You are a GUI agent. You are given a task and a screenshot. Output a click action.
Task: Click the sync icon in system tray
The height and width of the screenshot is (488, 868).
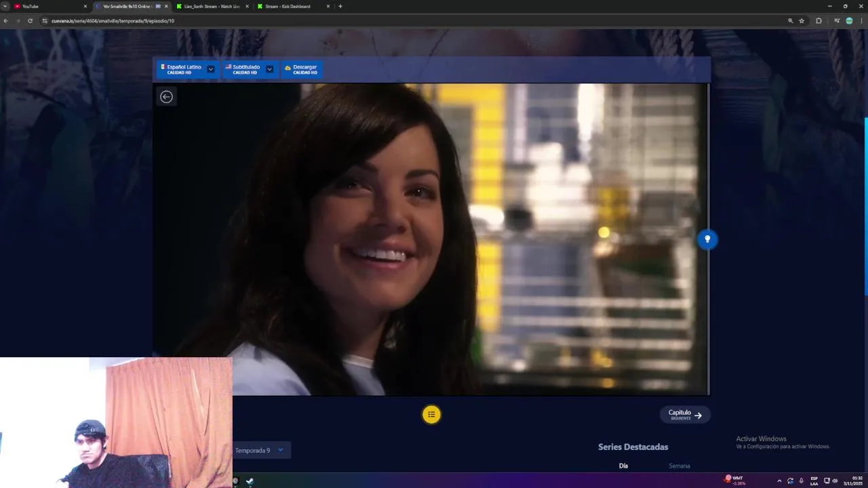pyautogui.click(x=790, y=481)
